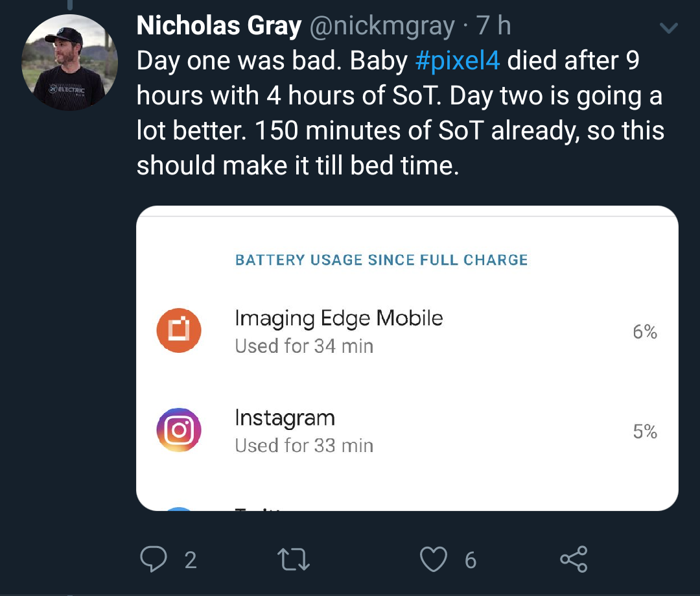Viewport: 700px width, 596px height.
Task: Click the Battery Usage Since Full Charge heading
Action: pyautogui.click(x=382, y=260)
